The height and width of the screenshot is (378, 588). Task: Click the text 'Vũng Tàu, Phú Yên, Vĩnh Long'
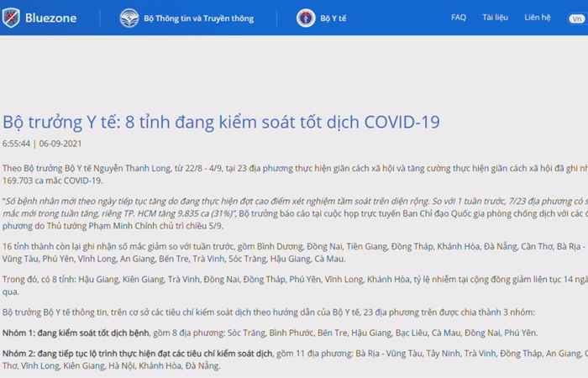(59, 259)
